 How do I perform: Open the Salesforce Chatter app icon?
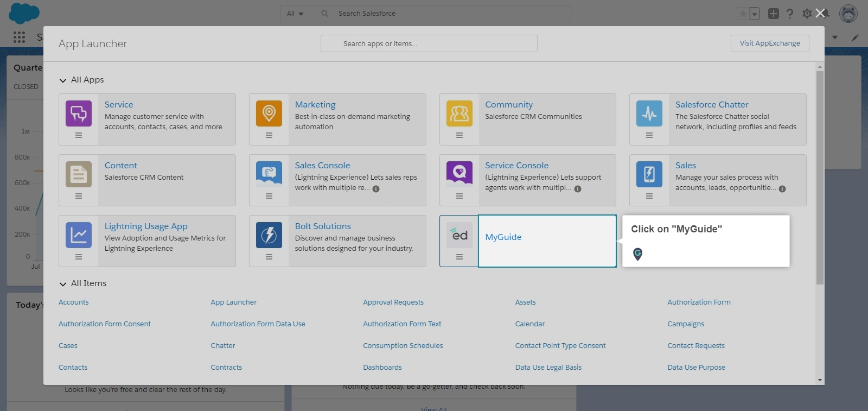pos(649,113)
